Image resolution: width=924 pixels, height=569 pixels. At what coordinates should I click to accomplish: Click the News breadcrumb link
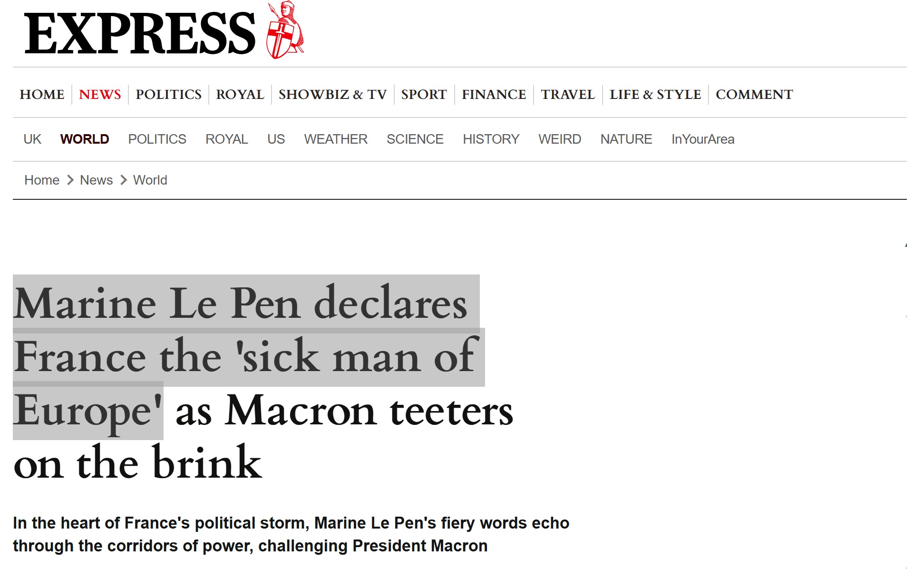click(x=96, y=180)
